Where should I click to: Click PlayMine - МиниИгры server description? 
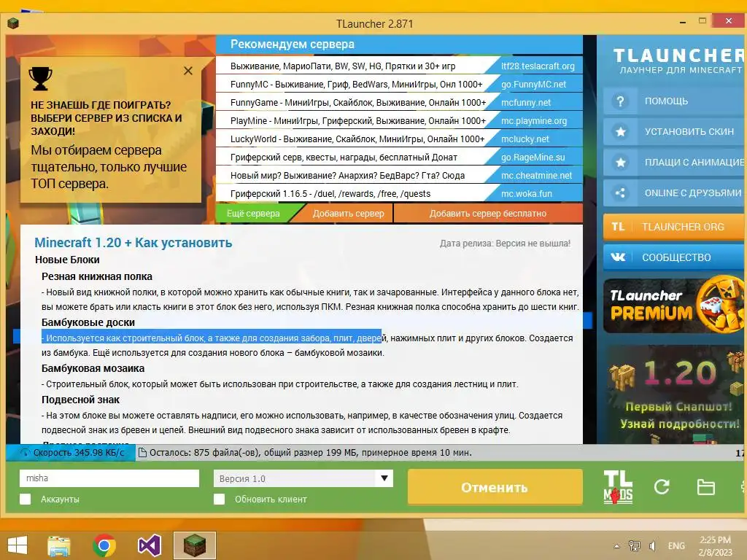point(358,121)
